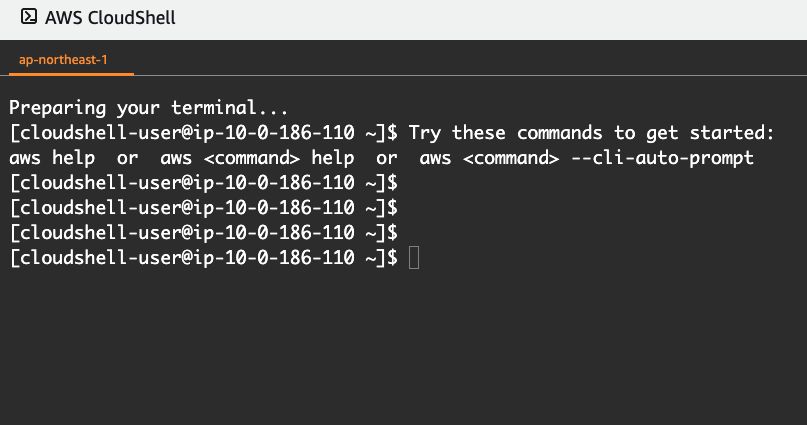This screenshot has height=425, width=807.
Task: Focus the empty terminal area below prompts
Action: [x=404, y=347]
